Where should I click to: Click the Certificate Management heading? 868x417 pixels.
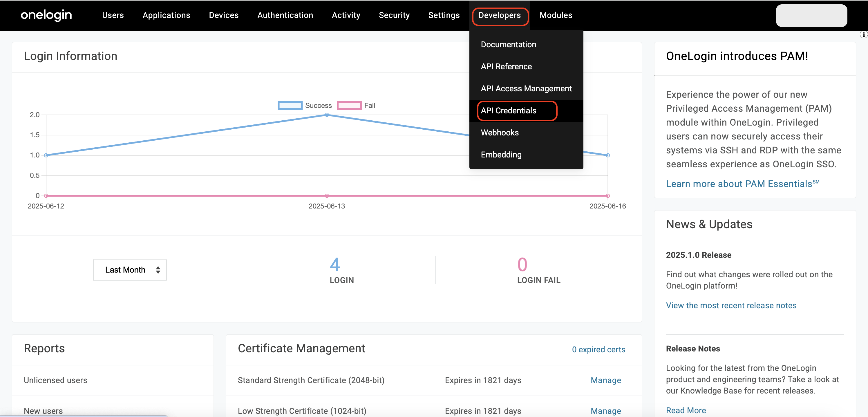(x=301, y=348)
